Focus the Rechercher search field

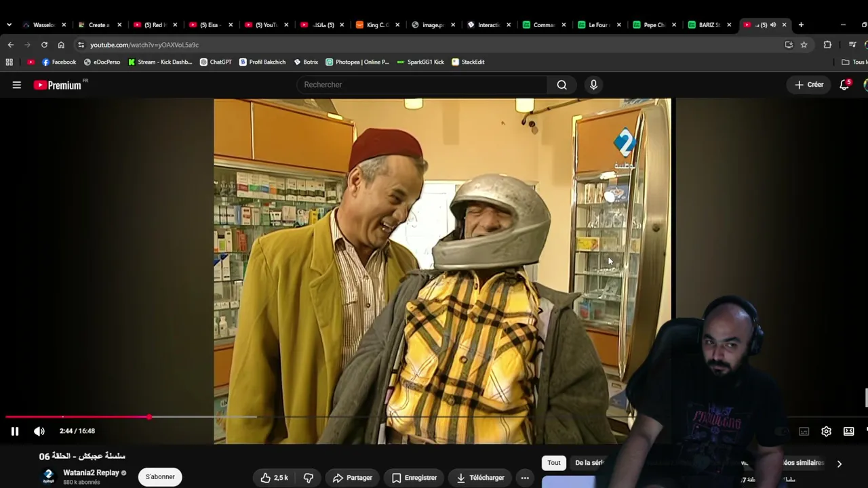pos(422,85)
